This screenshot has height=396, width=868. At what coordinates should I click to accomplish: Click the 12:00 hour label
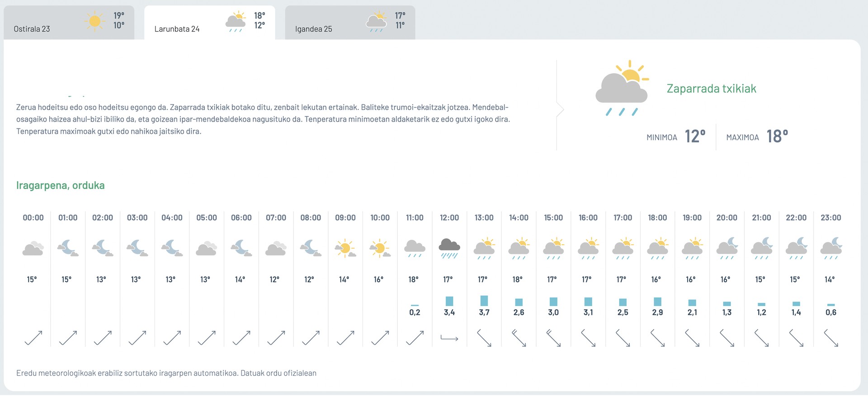(449, 218)
